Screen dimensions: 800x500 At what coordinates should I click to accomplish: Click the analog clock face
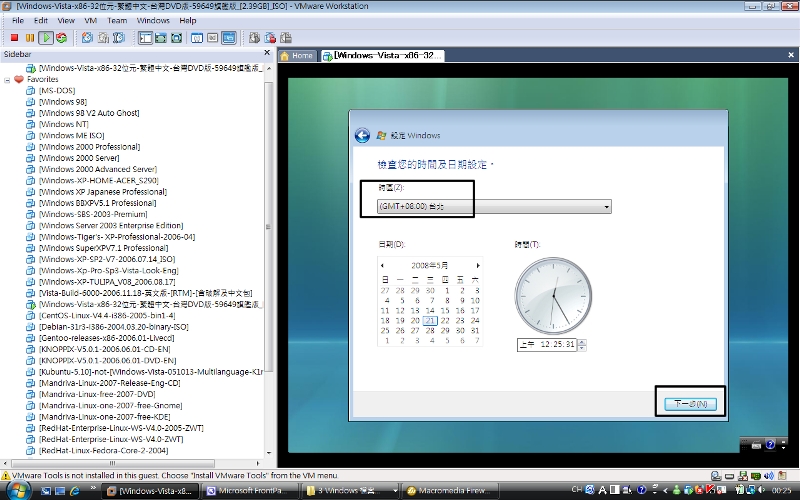[554, 296]
